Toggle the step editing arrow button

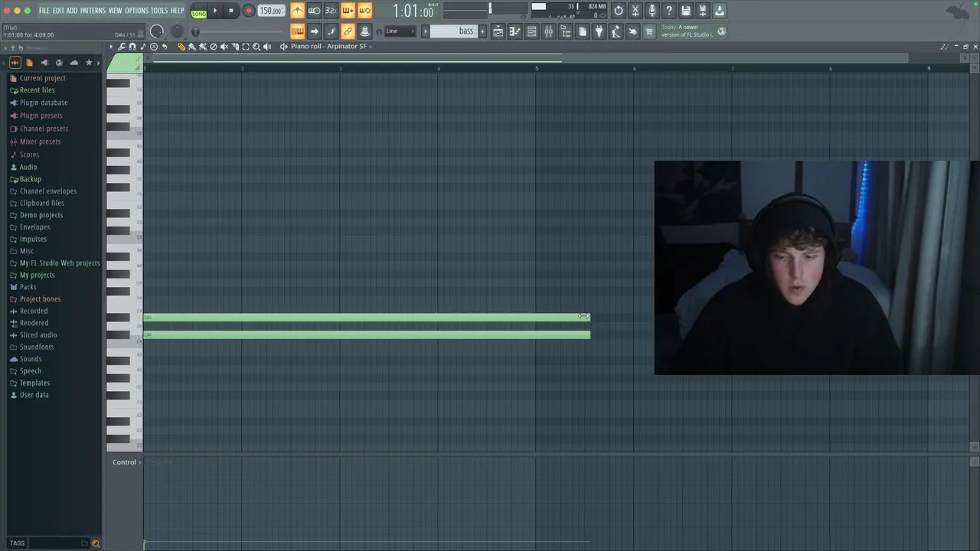pyautogui.click(x=314, y=31)
